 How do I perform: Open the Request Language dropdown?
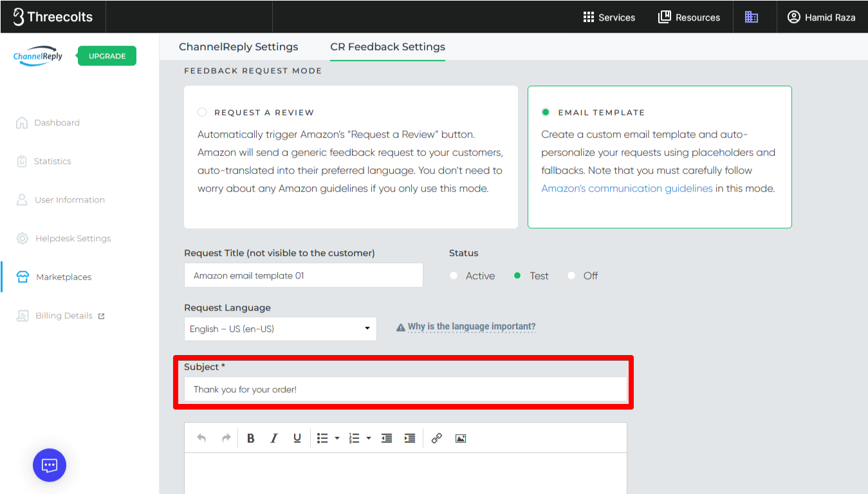click(x=281, y=329)
